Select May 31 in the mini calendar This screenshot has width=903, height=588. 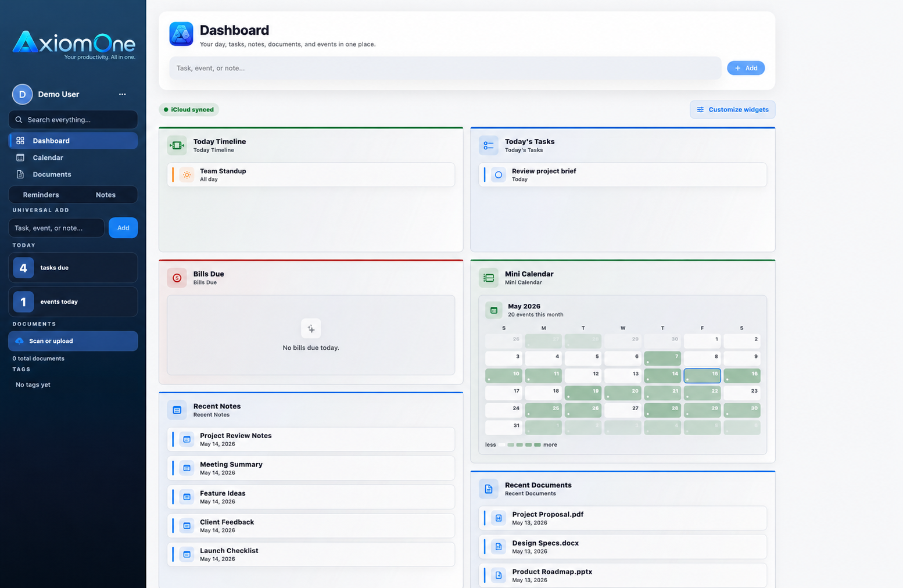click(504, 427)
